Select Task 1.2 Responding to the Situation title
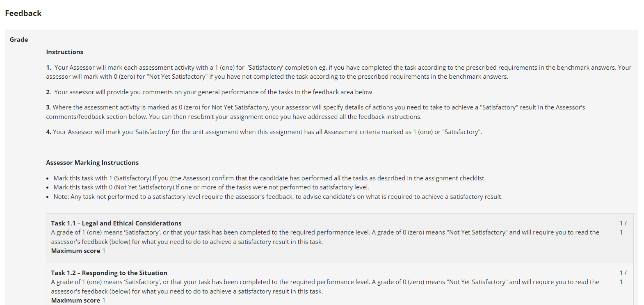 click(x=109, y=273)
